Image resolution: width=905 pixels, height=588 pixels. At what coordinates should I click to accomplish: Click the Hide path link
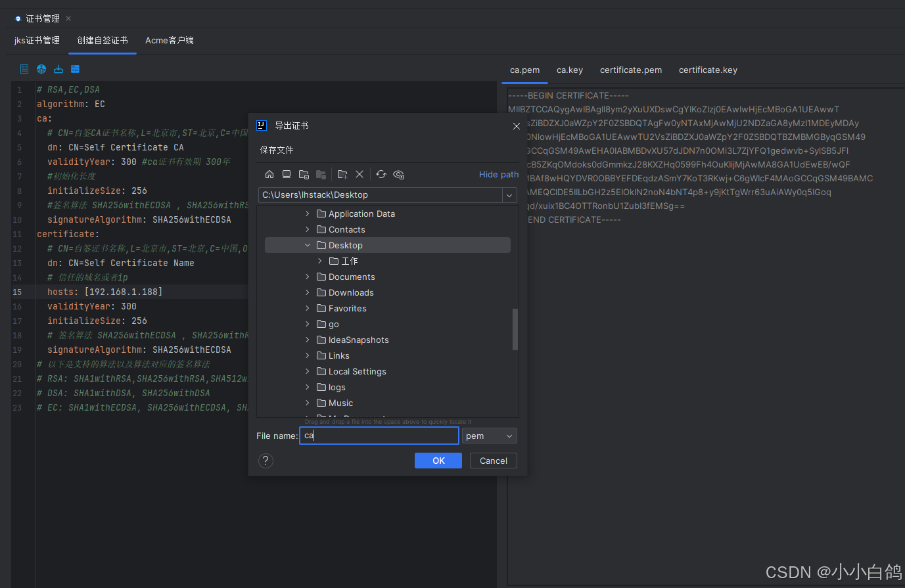(498, 174)
